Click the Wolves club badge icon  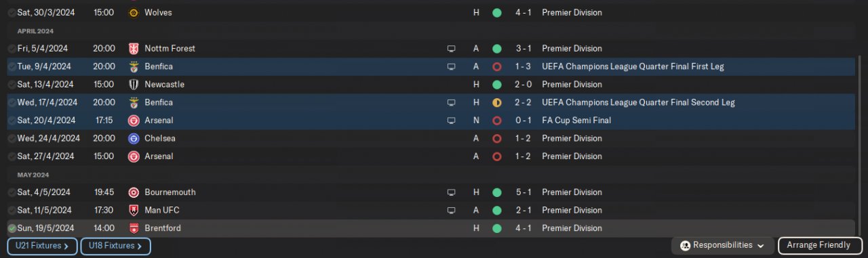click(134, 13)
